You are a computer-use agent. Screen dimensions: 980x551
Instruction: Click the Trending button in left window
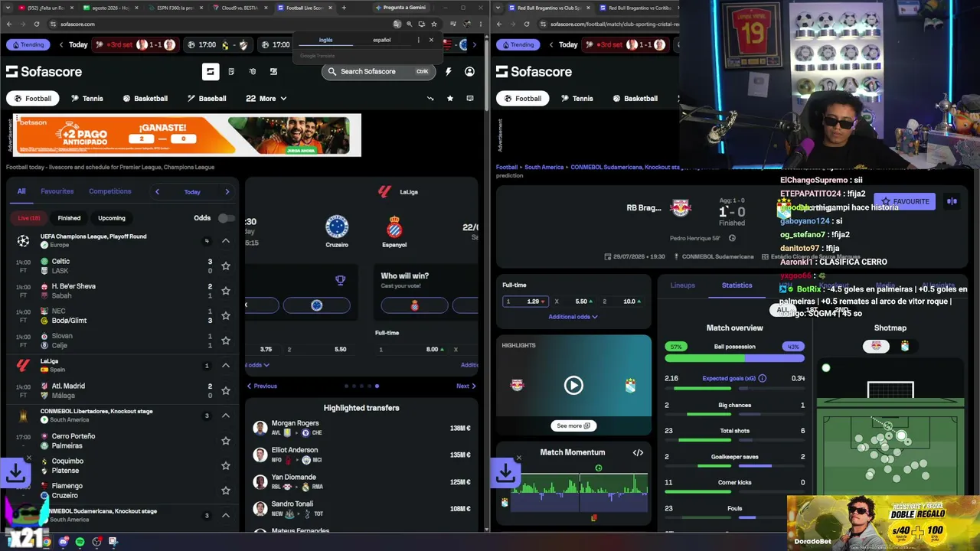click(28, 44)
